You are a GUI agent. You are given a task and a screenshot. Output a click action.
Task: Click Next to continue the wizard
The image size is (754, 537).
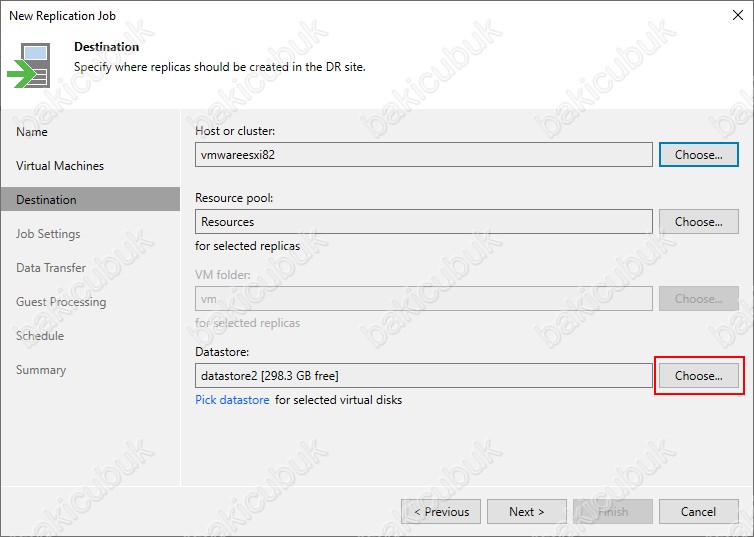point(527,512)
